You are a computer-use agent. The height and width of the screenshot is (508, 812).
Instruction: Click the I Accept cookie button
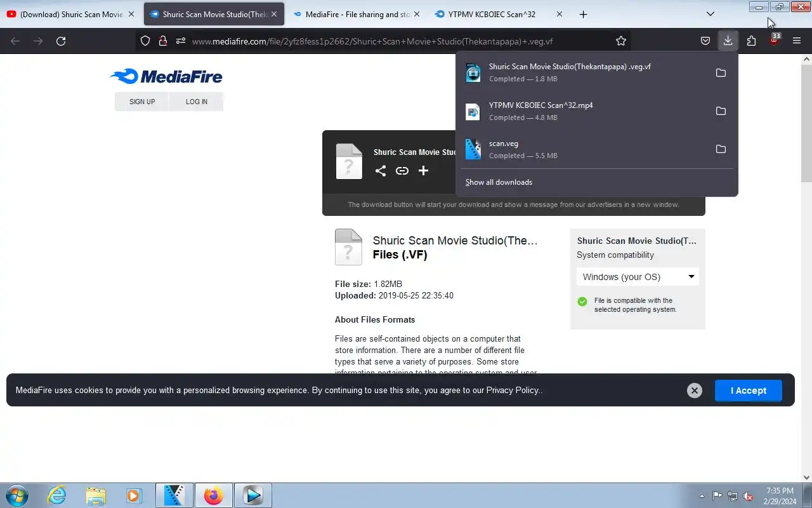(749, 391)
